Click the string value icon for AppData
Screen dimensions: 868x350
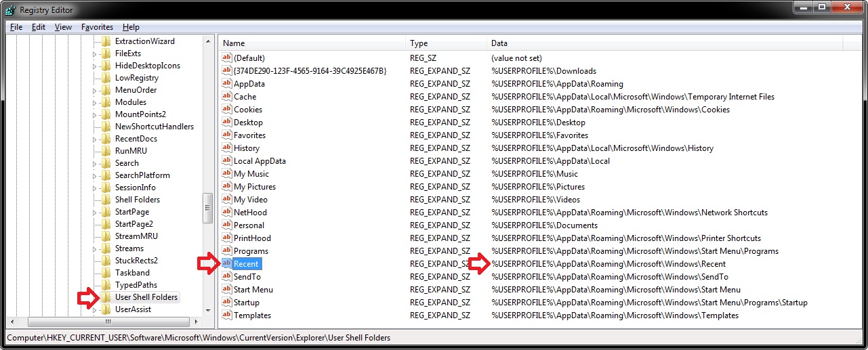point(227,84)
